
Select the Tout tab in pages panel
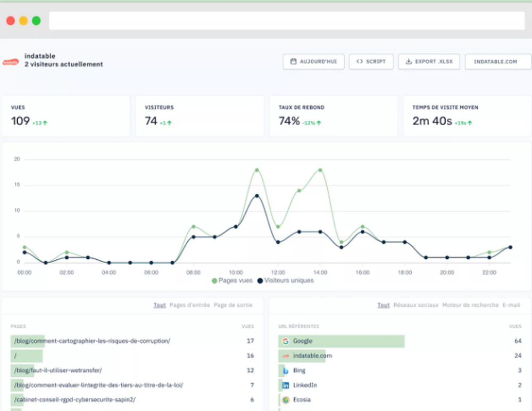[x=160, y=305]
